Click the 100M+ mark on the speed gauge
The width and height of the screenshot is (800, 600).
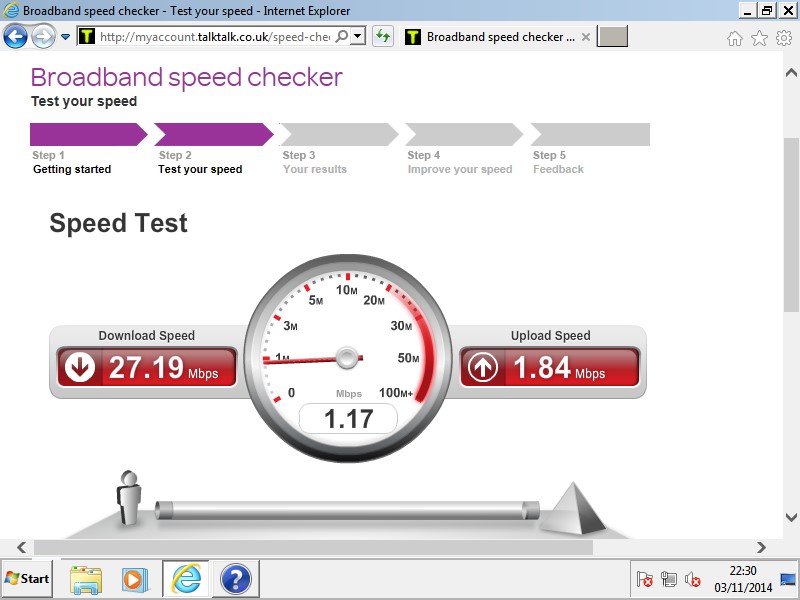[398, 393]
